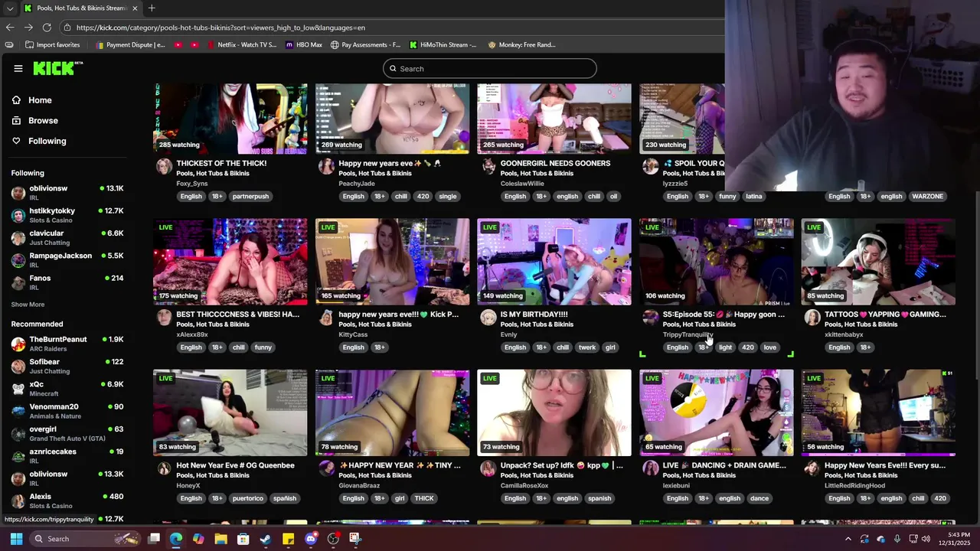Viewport: 980px width, 551px height.
Task: Open Payment Dispute bookmark
Action: point(130,44)
